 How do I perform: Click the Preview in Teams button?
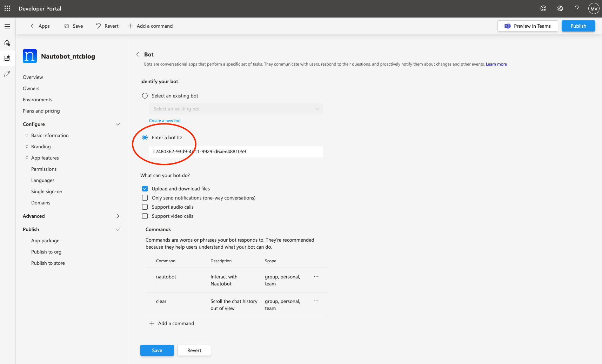pyautogui.click(x=527, y=26)
